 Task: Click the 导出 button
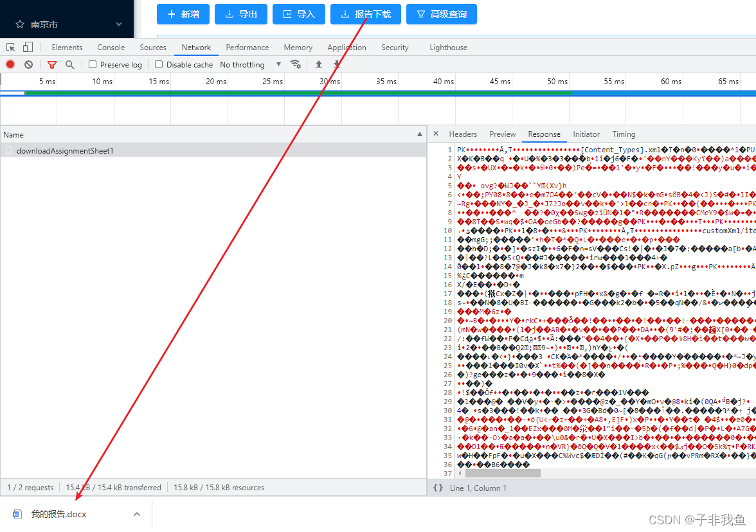pos(241,14)
